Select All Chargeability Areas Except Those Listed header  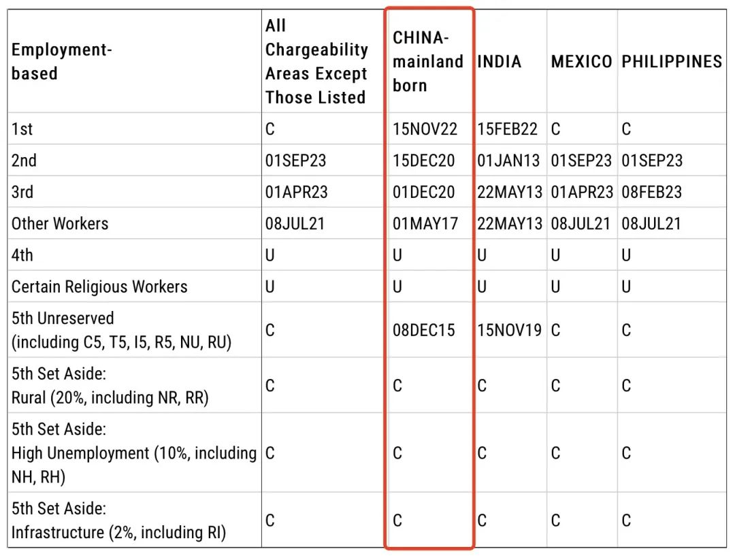pyautogui.click(x=316, y=61)
